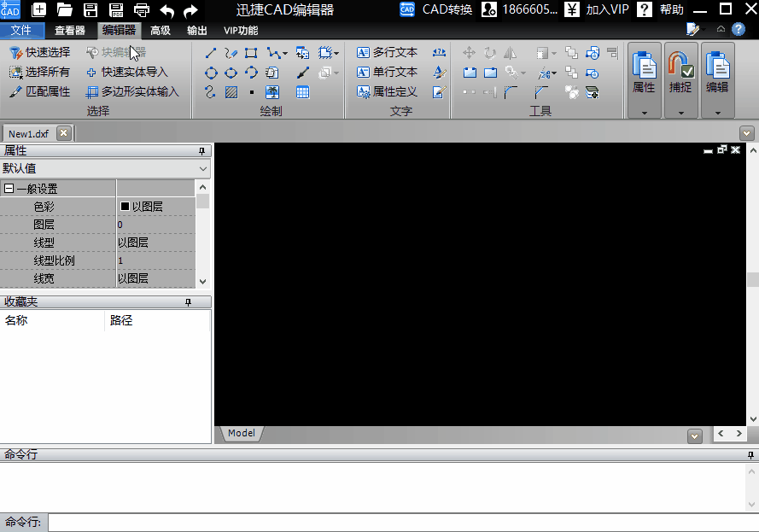Screen dimensions: 759x532
Task: Click 多行文本 multiline text
Action: (388, 52)
